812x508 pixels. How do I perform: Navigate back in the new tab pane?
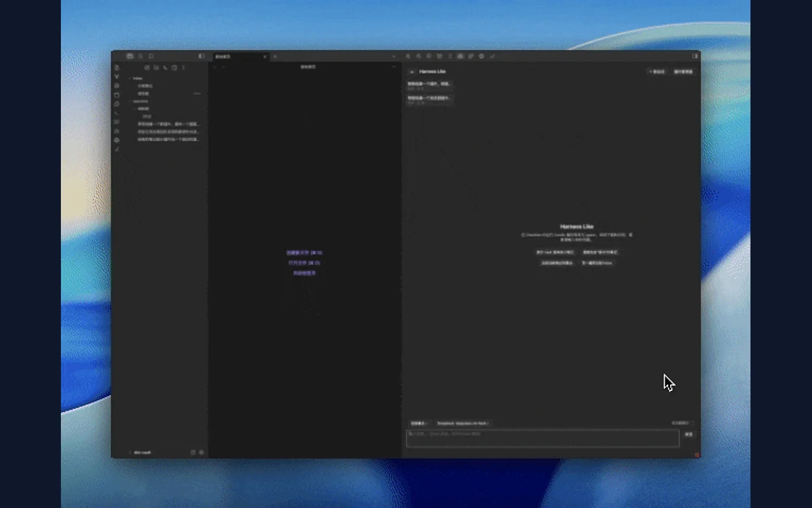click(214, 67)
